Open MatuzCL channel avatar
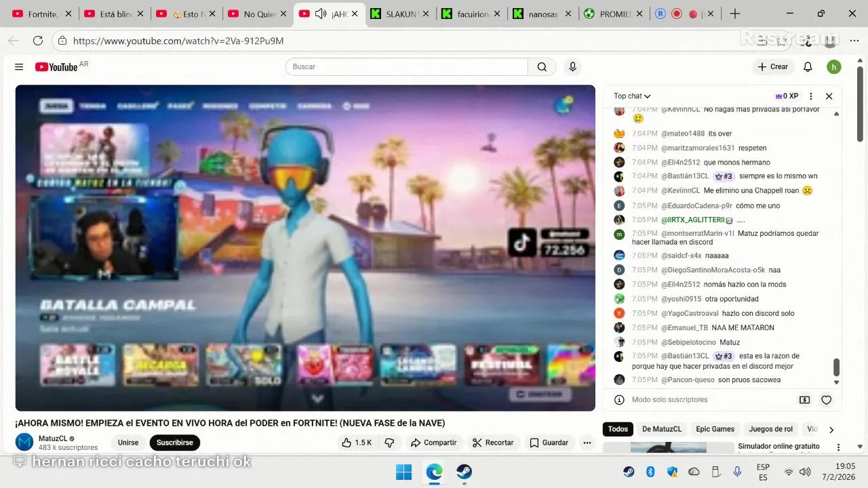Image resolution: width=868 pixels, height=488 pixels. click(x=24, y=443)
